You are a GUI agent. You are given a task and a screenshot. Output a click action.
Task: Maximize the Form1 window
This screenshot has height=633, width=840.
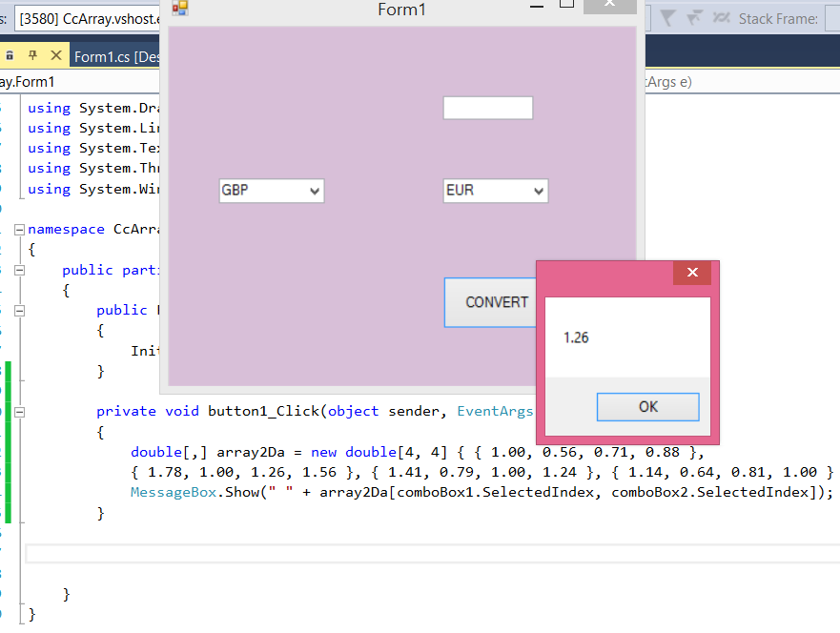[x=566, y=4]
